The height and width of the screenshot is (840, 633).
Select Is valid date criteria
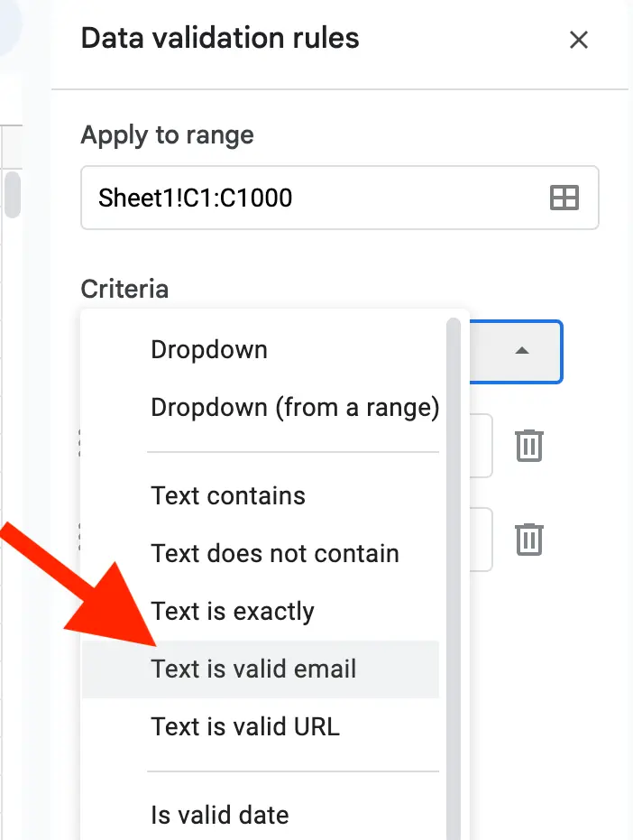[x=219, y=815]
